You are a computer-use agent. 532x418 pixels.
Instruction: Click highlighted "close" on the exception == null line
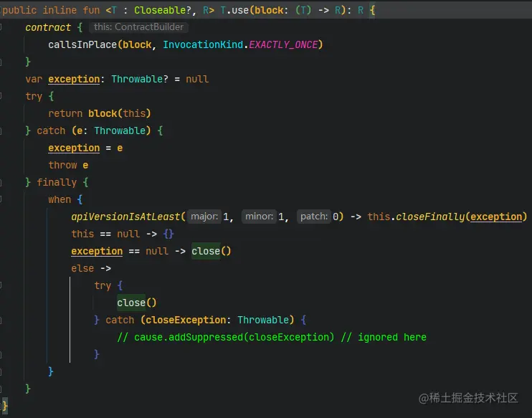point(206,252)
